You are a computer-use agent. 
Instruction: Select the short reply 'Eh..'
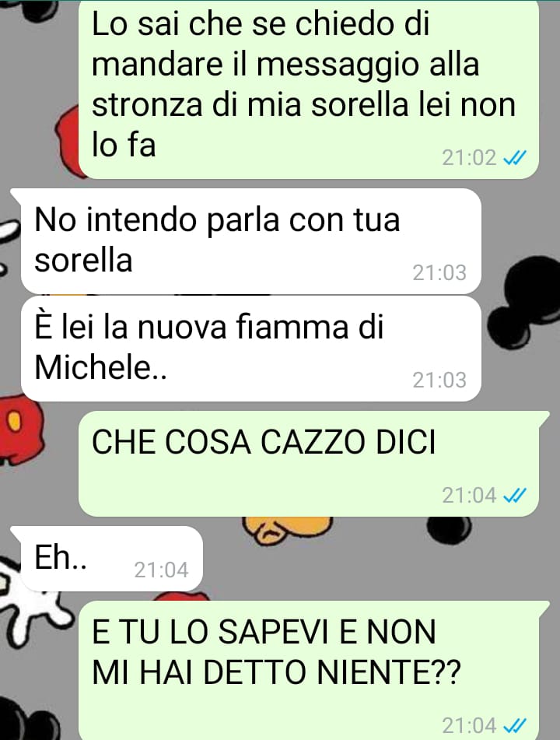(x=112, y=558)
